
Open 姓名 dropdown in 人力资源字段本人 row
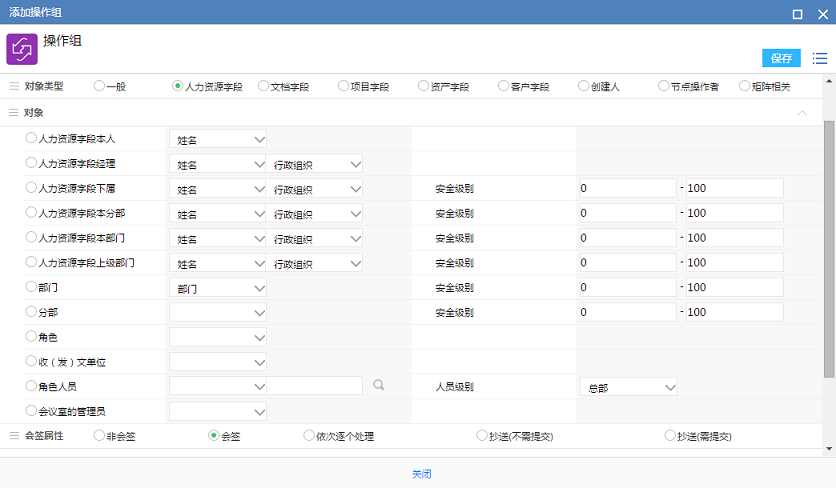[218, 139]
